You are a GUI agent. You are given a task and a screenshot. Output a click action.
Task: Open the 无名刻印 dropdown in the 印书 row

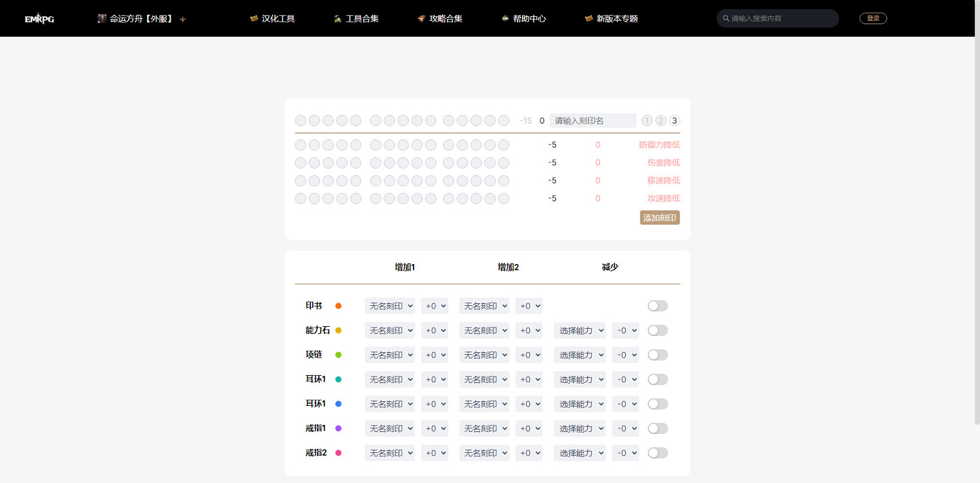click(x=389, y=305)
